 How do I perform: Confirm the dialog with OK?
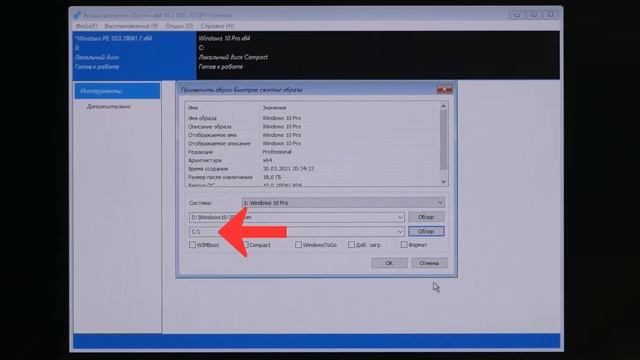pos(389,263)
